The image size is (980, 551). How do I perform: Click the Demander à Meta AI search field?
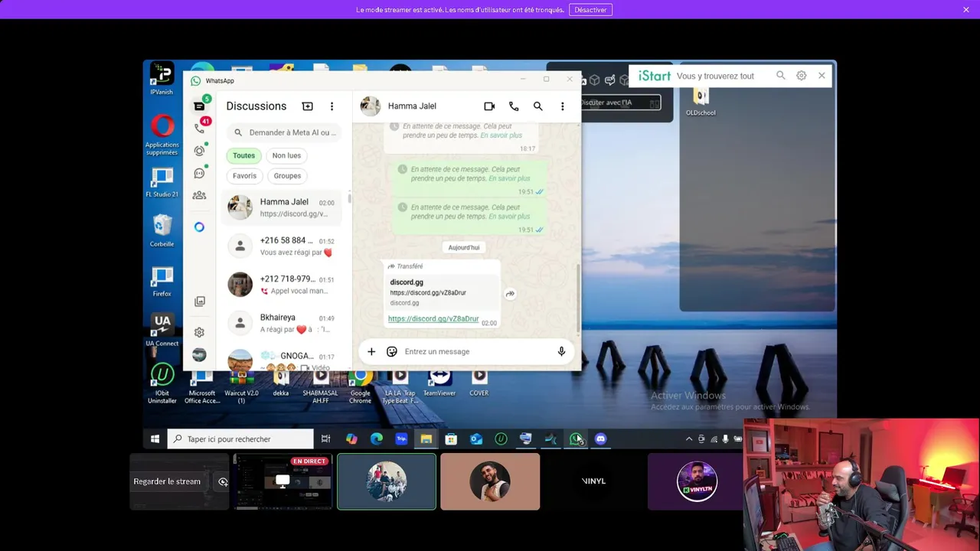click(x=284, y=132)
